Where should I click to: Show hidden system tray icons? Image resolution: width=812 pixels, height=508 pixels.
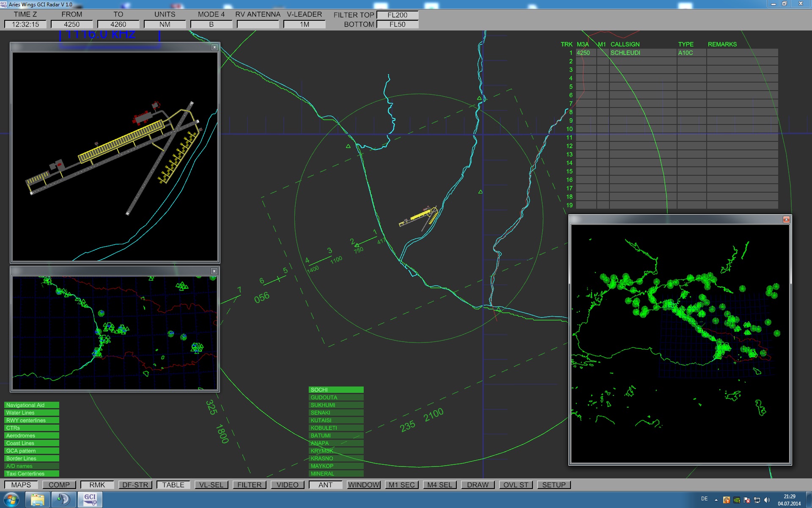coord(716,500)
